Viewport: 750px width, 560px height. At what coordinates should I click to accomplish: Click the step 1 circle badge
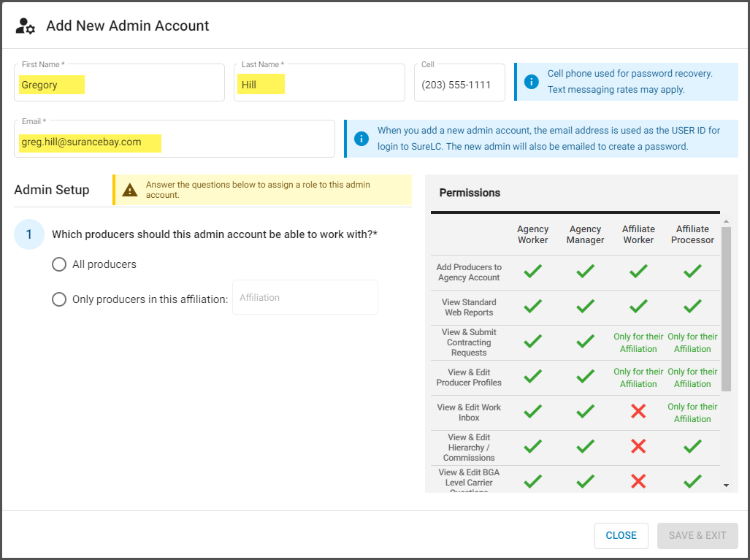[x=28, y=234]
